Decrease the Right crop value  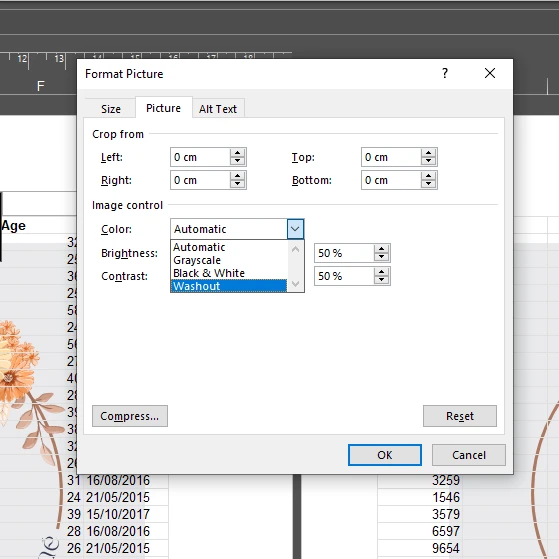click(x=237, y=184)
